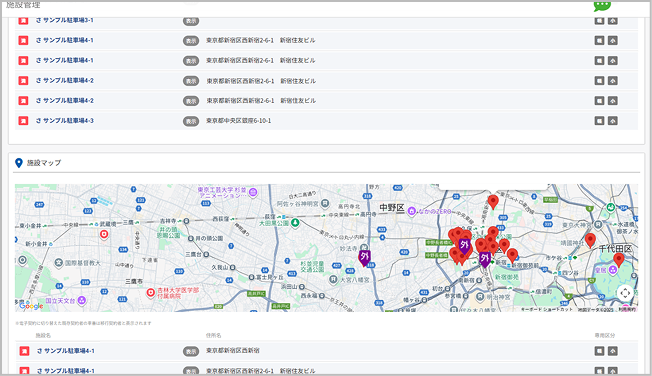Viewport: 652px width, 376px height.
Task: Click 大田黒公園 green park marker
Action: 295,223
